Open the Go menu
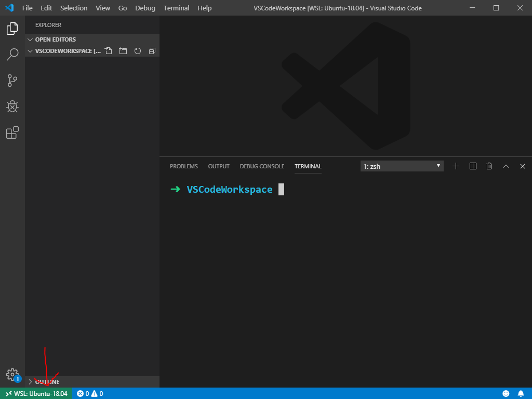532x399 pixels. pos(123,8)
